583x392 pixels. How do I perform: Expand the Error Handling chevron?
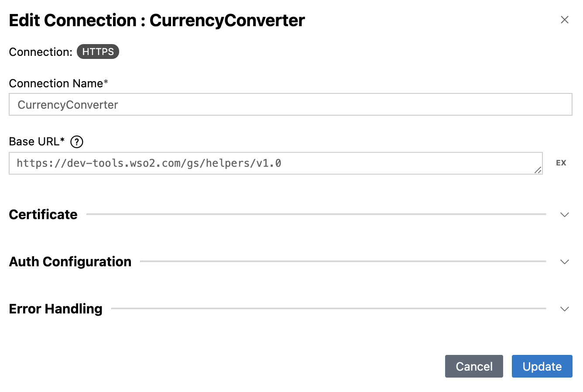point(564,309)
